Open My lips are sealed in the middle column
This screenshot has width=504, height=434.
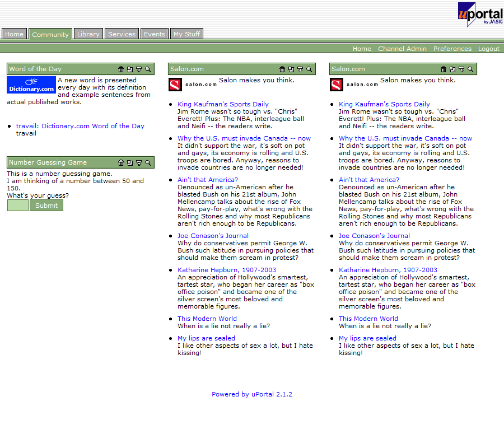pos(206,338)
